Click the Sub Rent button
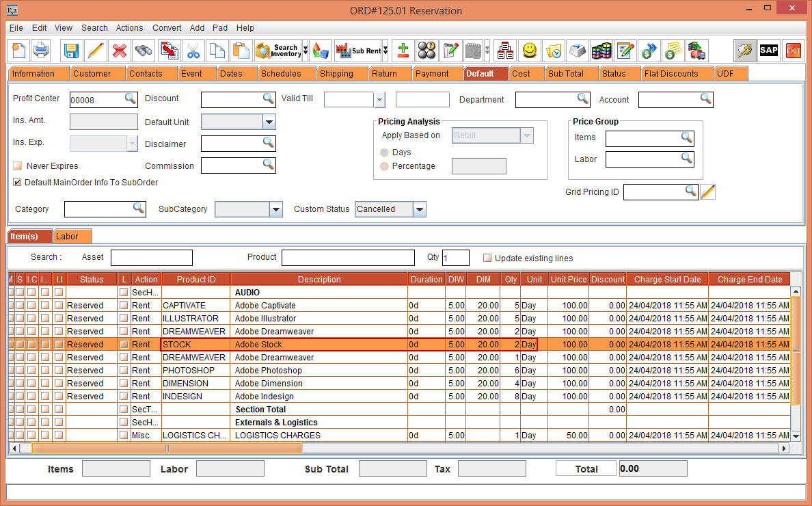 tap(357, 51)
